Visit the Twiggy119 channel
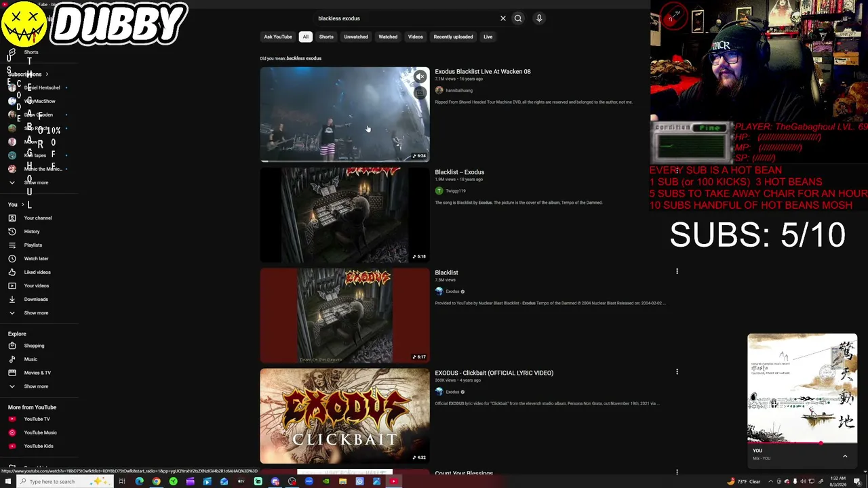 pyautogui.click(x=456, y=191)
